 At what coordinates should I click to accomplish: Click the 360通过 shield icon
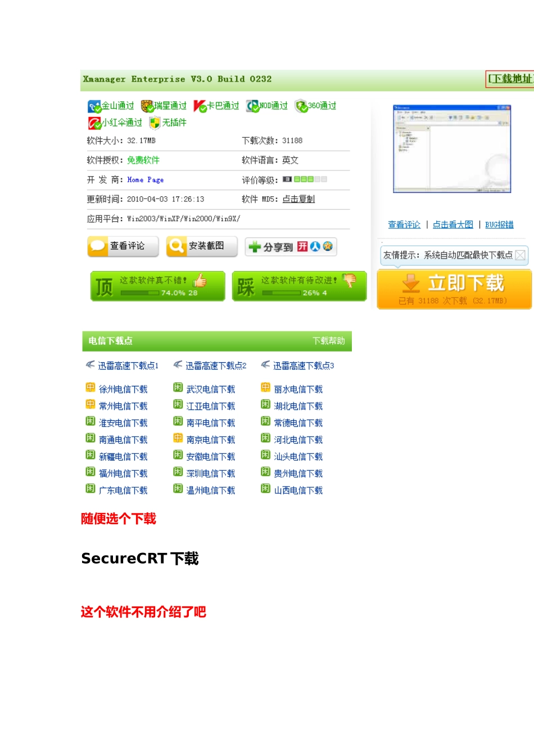pos(301,106)
